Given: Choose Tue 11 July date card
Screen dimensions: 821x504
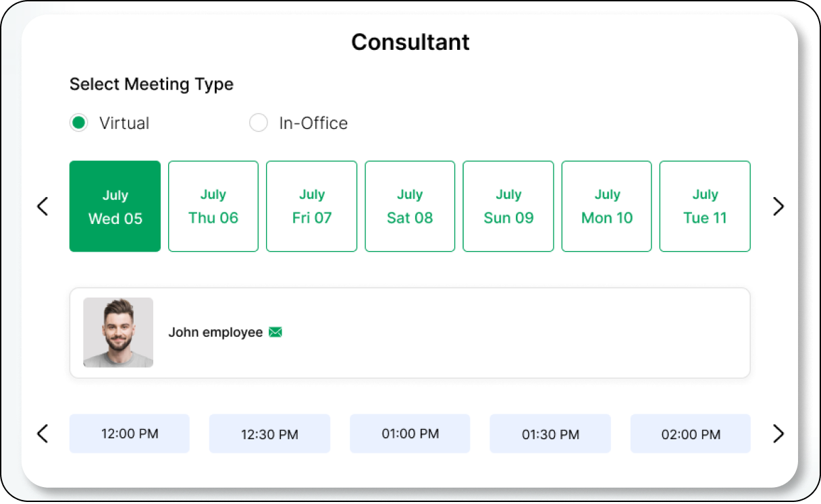Looking at the screenshot, I should click(x=705, y=206).
